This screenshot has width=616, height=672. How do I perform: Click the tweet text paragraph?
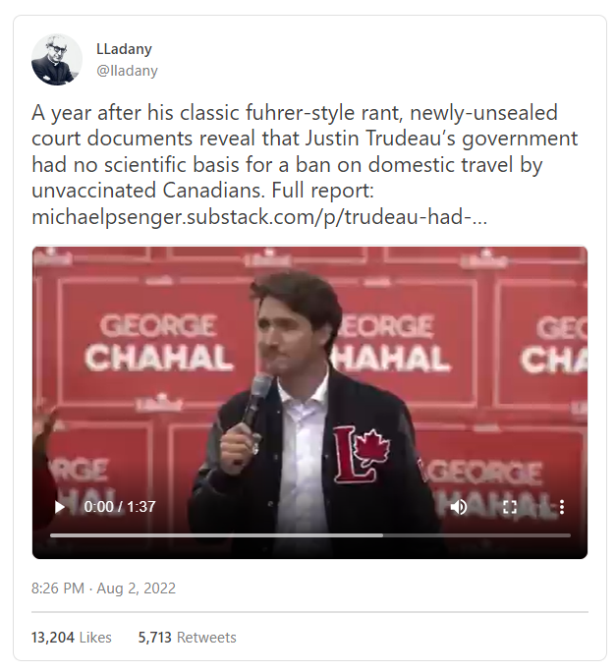click(305, 165)
